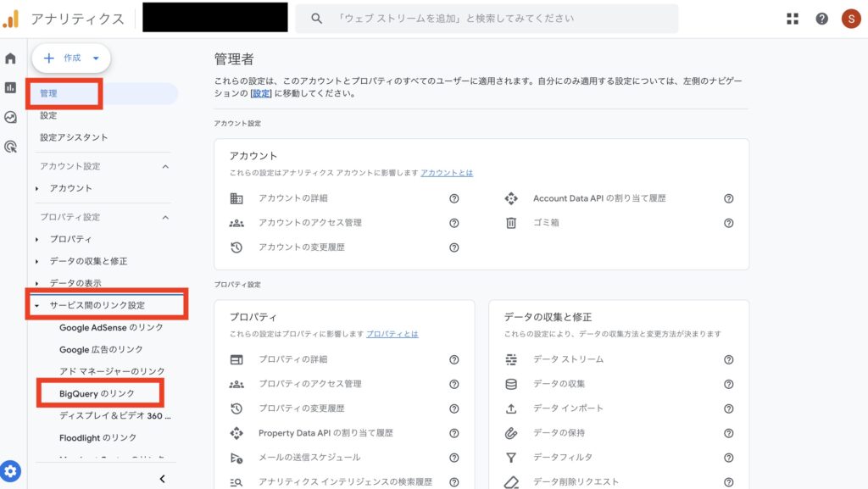Image resolution: width=868 pixels, height=489 pixels.
Task: Click the データ インポート upload icon
Action: point(511,408)
